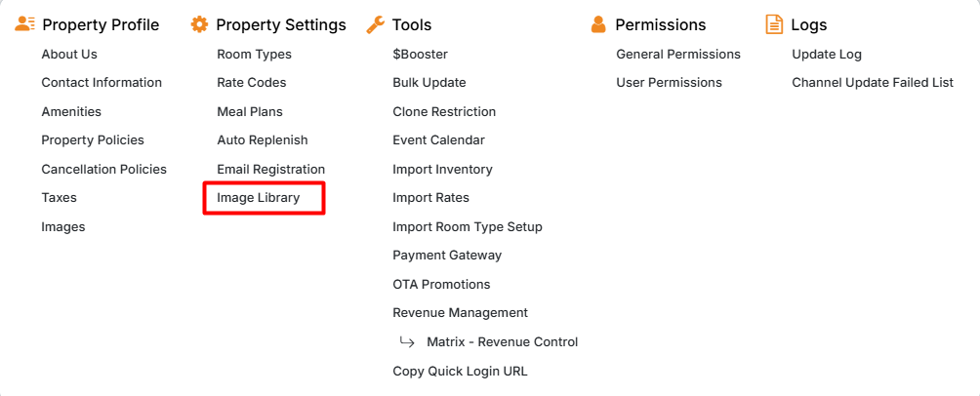The height and width of the screenshot is (396, 980).
Task: Click the Permissions user icon
Action: click(598, 24)
